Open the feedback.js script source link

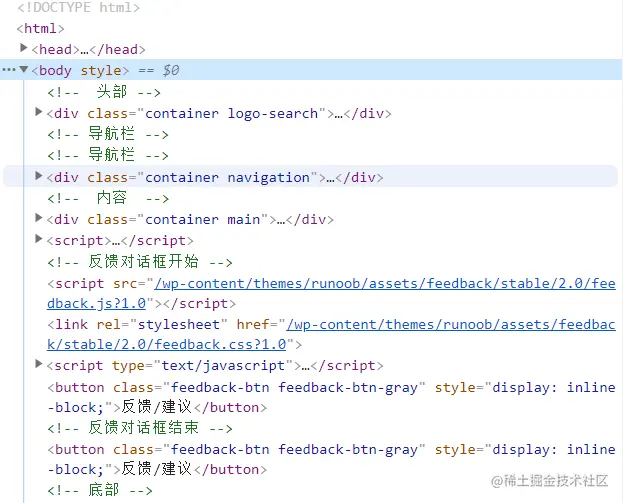tap(331, 294)
